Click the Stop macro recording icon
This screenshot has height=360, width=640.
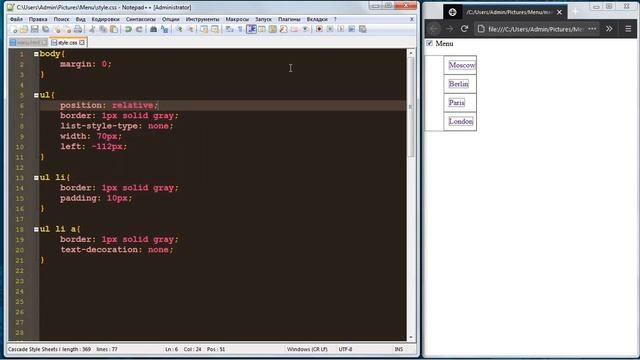(330, 29)
